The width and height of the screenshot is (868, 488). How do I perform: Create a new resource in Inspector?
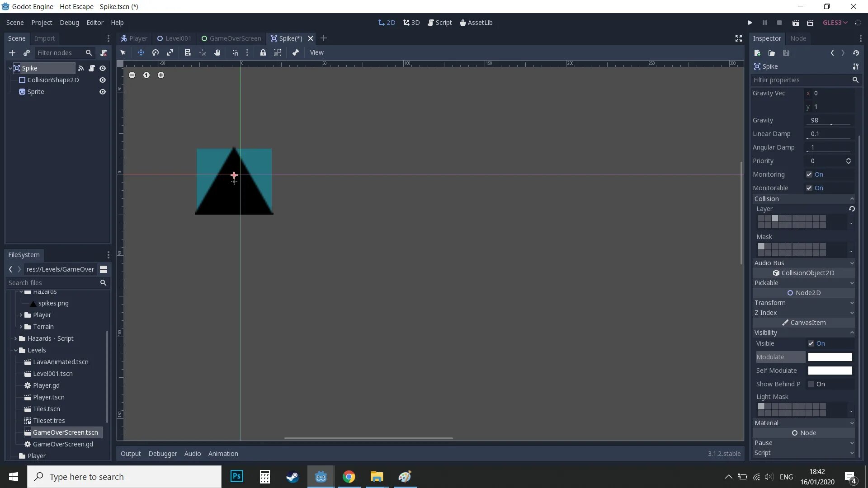(x=758, y=53)
